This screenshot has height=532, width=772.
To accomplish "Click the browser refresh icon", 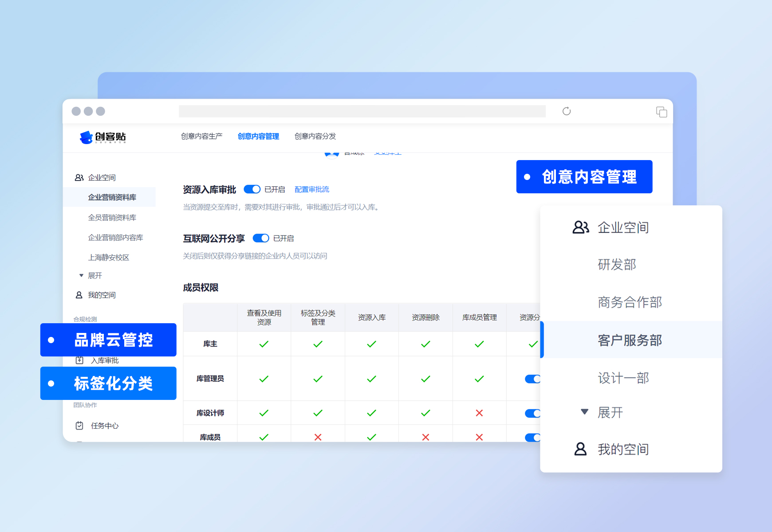I will point(567,111).
